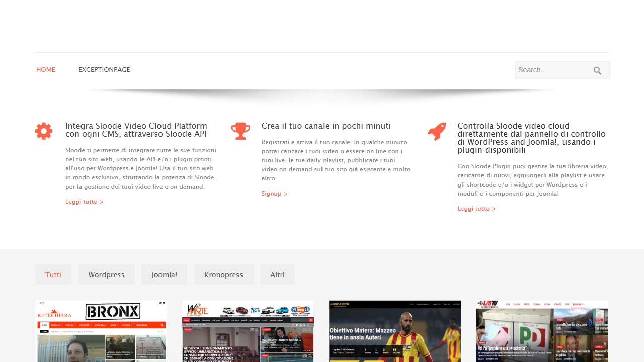Click Leggi tutto under Sloode API section
This screenshot has height=362, width=644.
[85, 202]
